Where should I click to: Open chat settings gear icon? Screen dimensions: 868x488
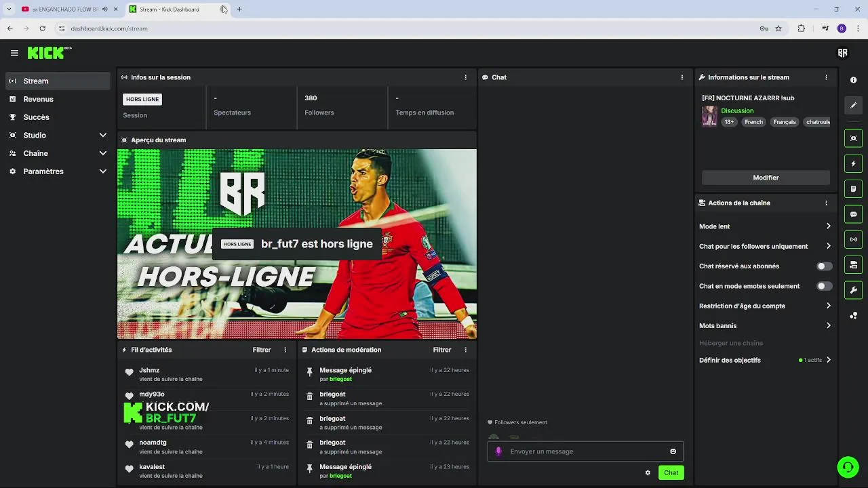(x=648, y=472)
